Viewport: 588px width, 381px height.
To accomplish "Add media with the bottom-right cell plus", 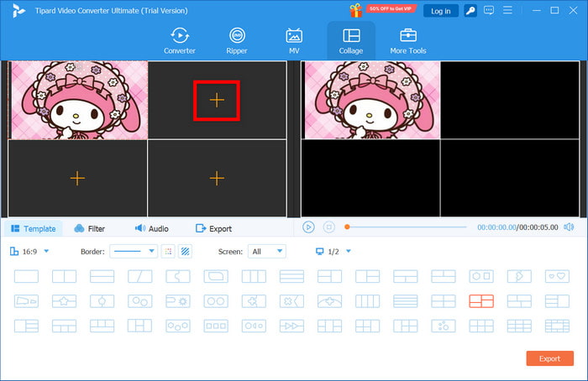I will tap(217, 178).
